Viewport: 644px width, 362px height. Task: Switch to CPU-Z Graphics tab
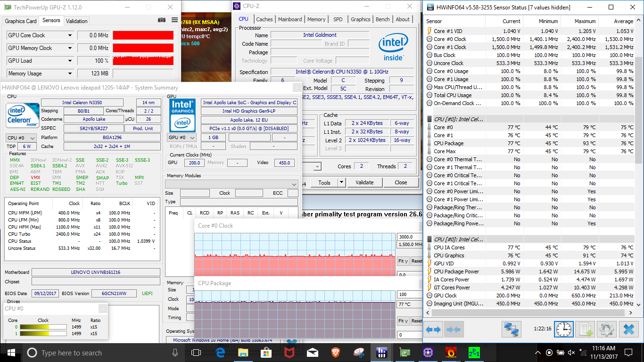pyautogui.click(x=361, y=19)
